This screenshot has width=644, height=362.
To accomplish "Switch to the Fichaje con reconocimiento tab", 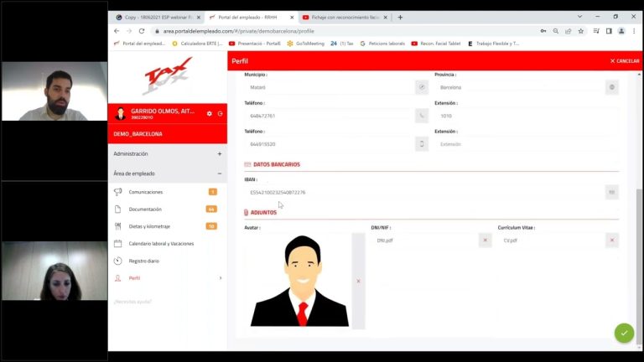I will pyautogui.click(x=344, y=17).
